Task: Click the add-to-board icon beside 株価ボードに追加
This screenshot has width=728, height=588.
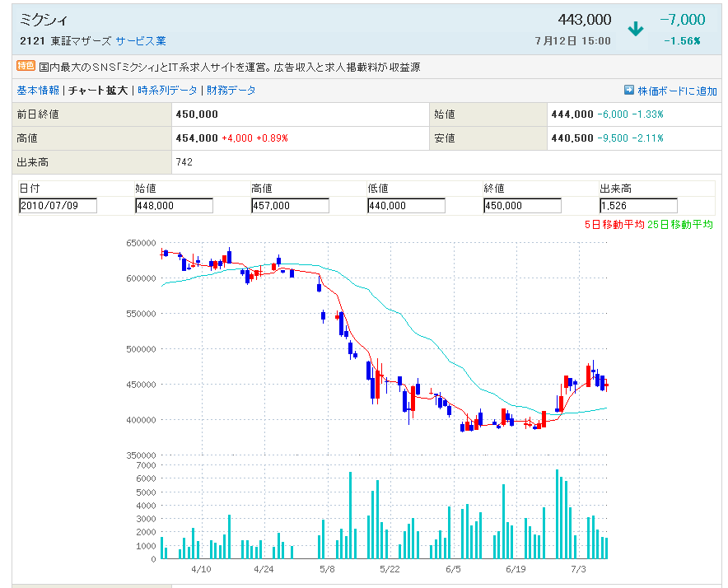Action: (629, 91)
